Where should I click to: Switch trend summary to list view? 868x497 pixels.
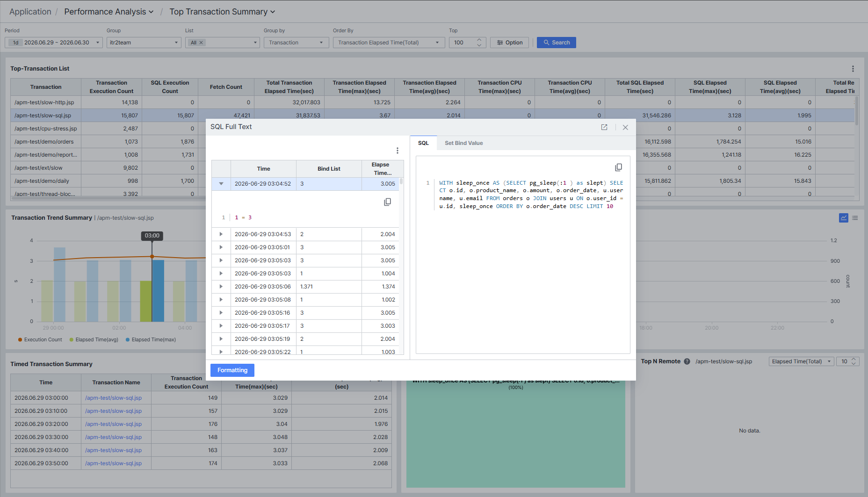click(x=855, y=218)
